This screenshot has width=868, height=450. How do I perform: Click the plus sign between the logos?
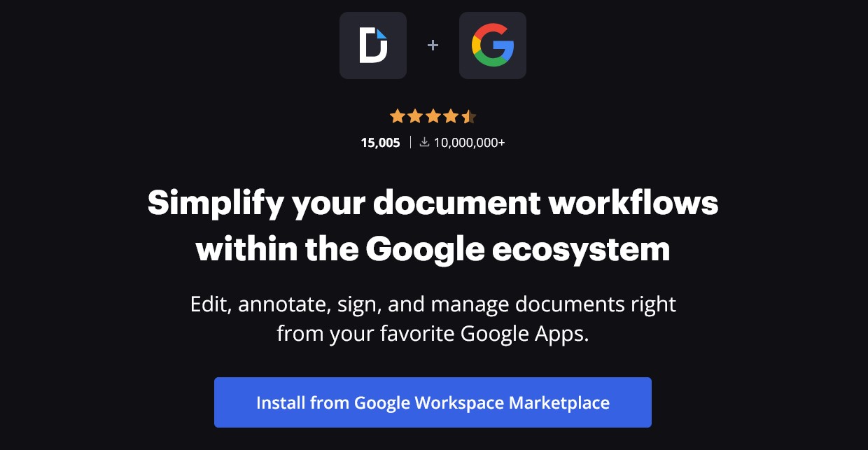tap(433, 45)
